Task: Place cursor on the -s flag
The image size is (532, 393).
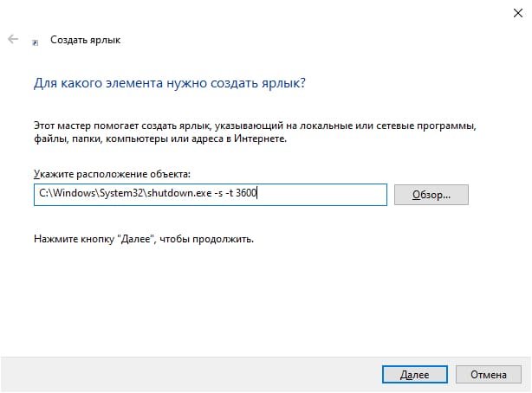Action: pos(218,194)
